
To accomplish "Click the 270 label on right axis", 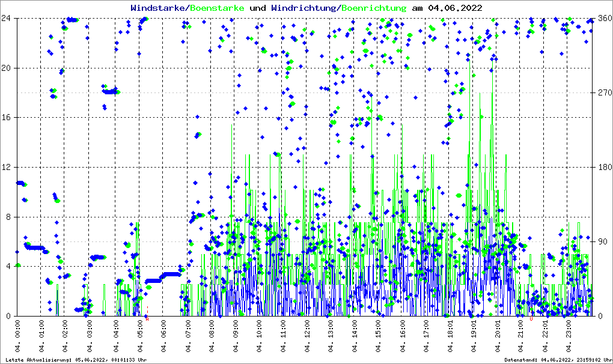I will click(603, 93).
